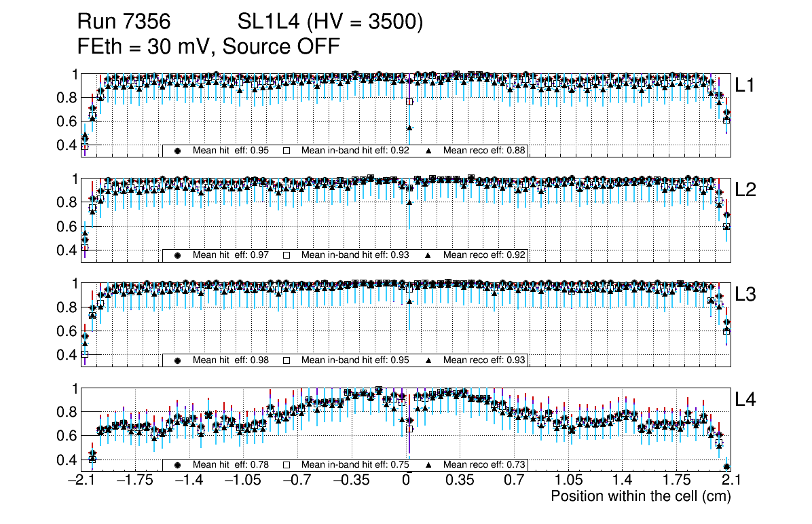Click the filled circle marker in L1 legend
This screenshot has height=524, width=812.
tap(179, 151)
